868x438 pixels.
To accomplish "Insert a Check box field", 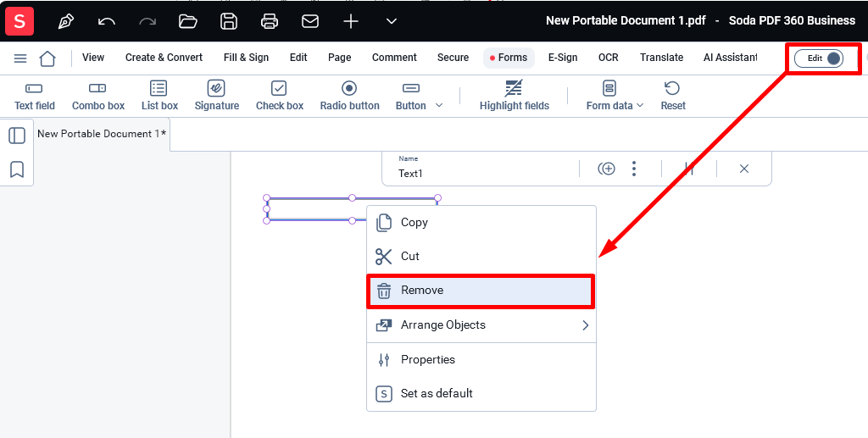I will [x=280, y=97].
